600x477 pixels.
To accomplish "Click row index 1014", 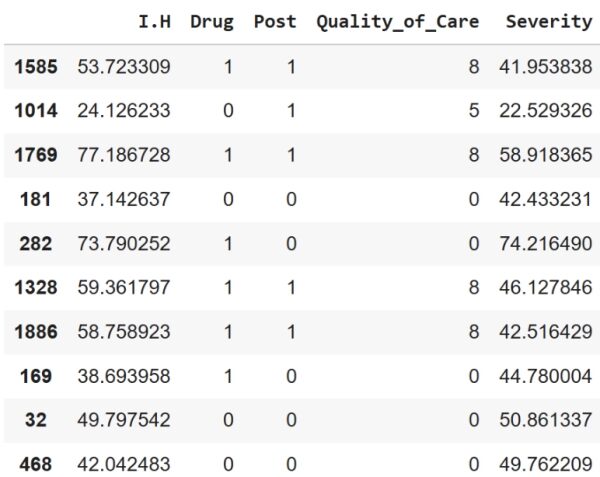I will 35,111.
